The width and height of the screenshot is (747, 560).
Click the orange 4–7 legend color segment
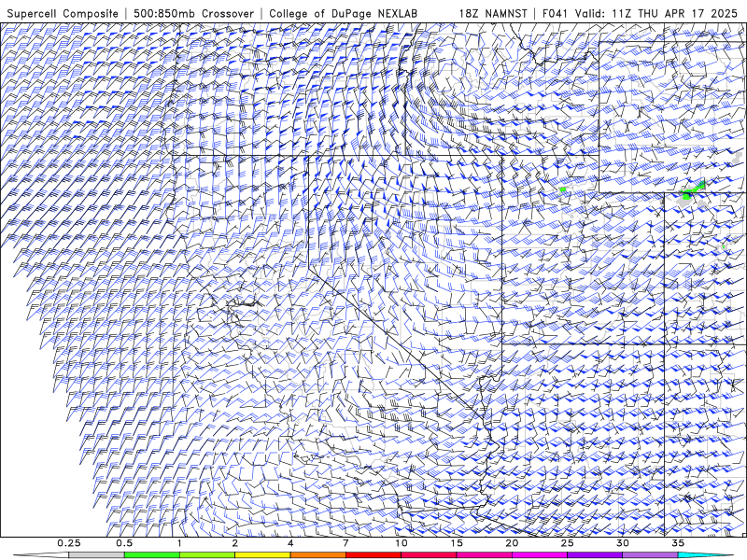[x=317, y=555]
